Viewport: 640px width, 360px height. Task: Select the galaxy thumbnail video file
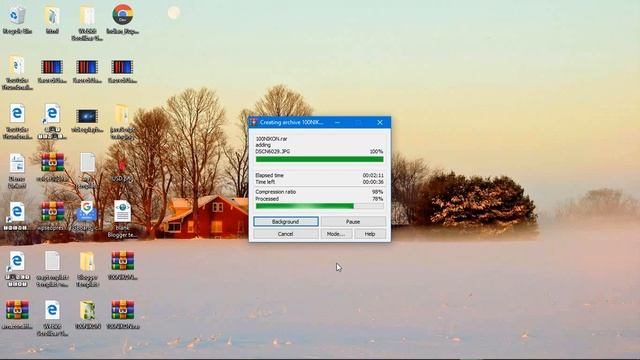click(x=87, y=120)
